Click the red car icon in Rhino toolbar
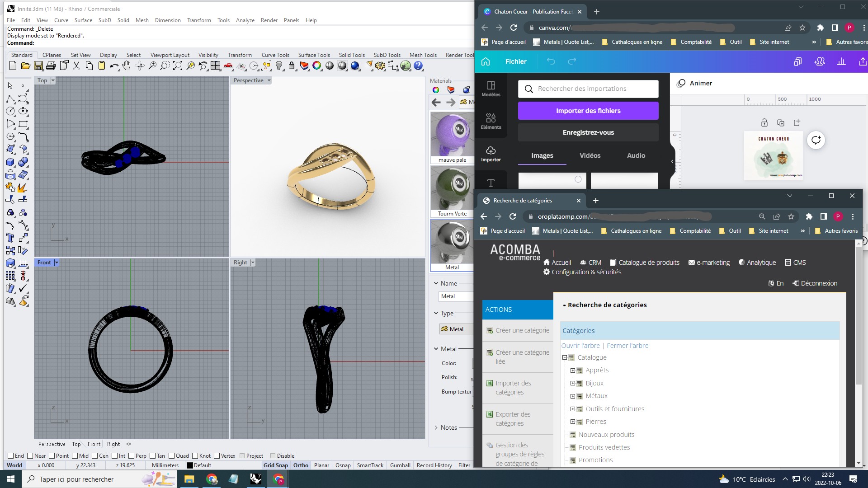 [228, 66]
